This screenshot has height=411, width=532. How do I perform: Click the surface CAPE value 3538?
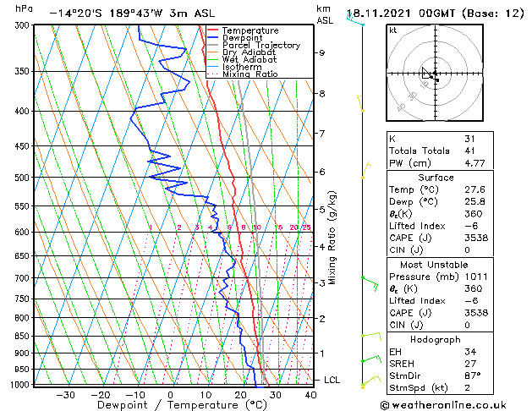pyautogui.click(x=476, y=238)
